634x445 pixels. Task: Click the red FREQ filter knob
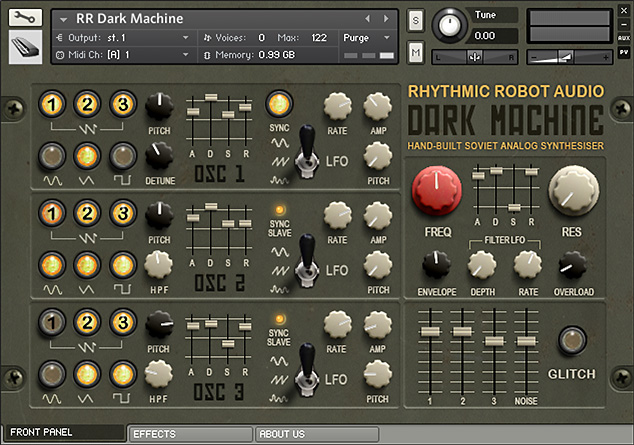click(x=437, y=190)
